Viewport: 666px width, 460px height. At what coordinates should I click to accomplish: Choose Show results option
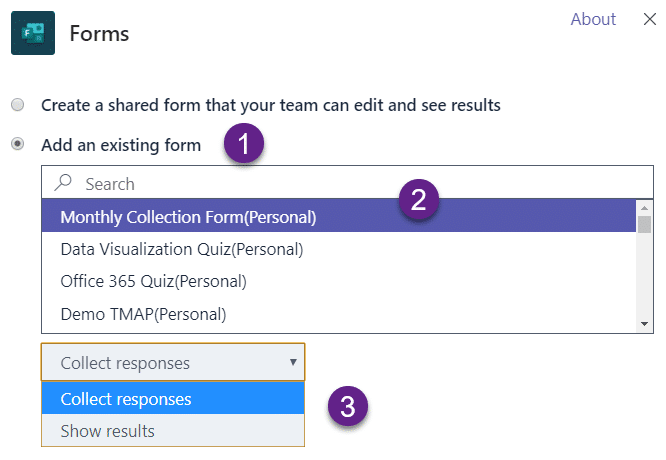click(x=108, y=431)
